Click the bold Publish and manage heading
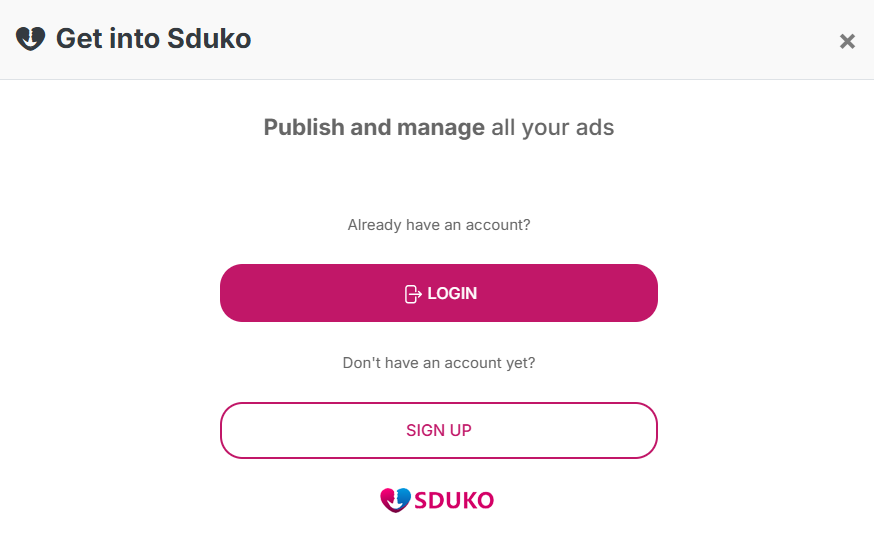The width and height of the screenshot is (874, 536). pyautogui.click(x=374, y=127)
